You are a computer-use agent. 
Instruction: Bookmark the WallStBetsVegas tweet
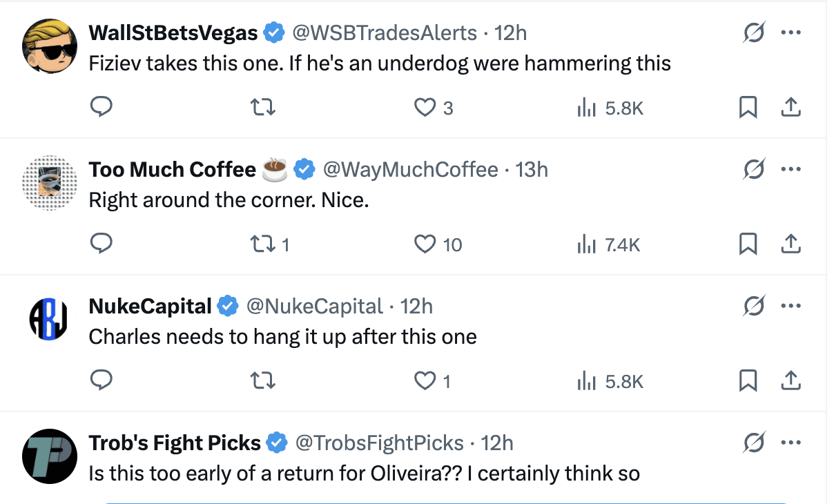point(748,108)
